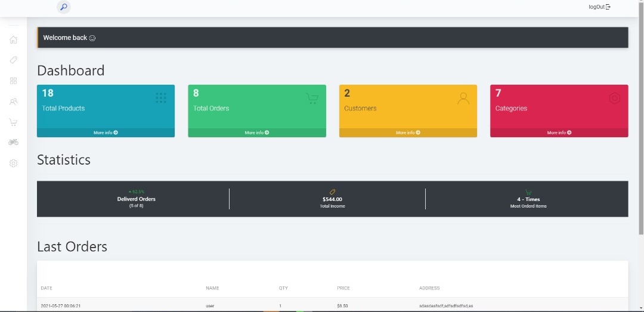Image resolution: width=644 pixels, height=312 pixels.
Task: Click the PRICE column header
Action: [x=343, y=288]
